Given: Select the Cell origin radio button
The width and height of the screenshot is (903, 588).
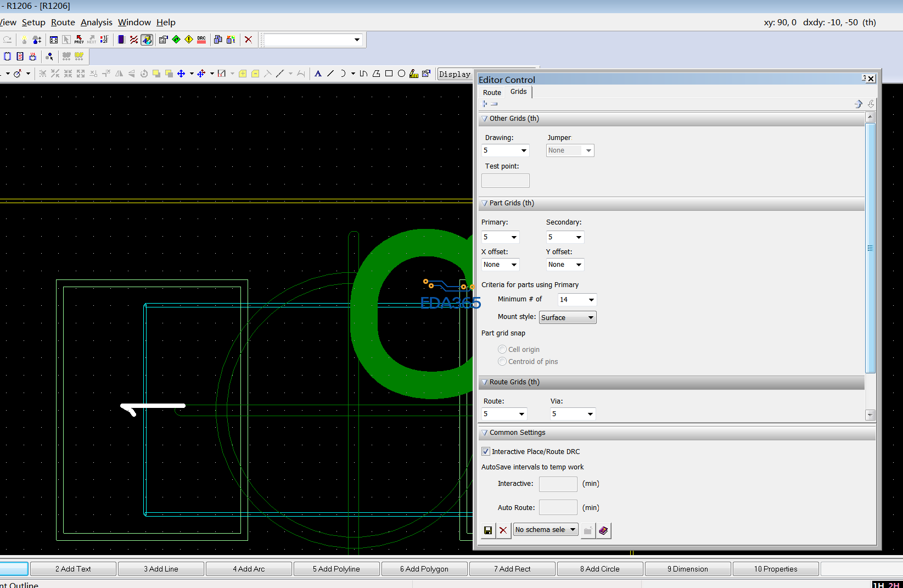Looking at the screenshot, I should point(502,349).
